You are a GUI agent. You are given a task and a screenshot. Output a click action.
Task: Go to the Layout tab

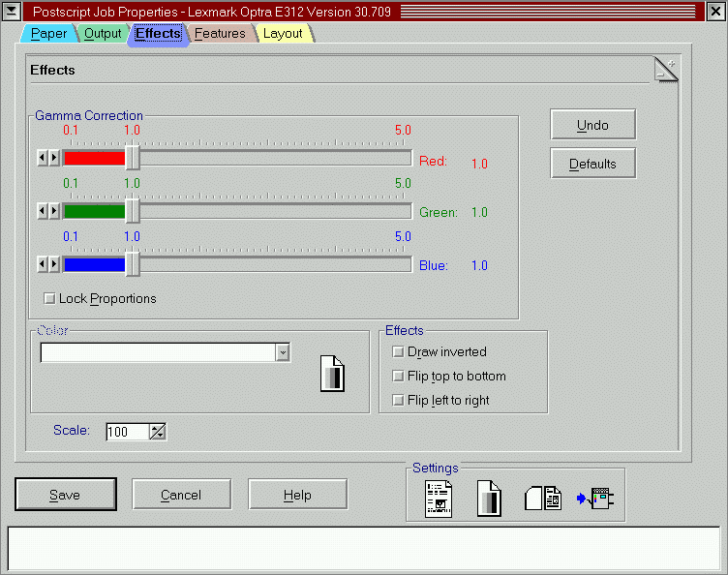pyautogui.click(x=283, y=34)
